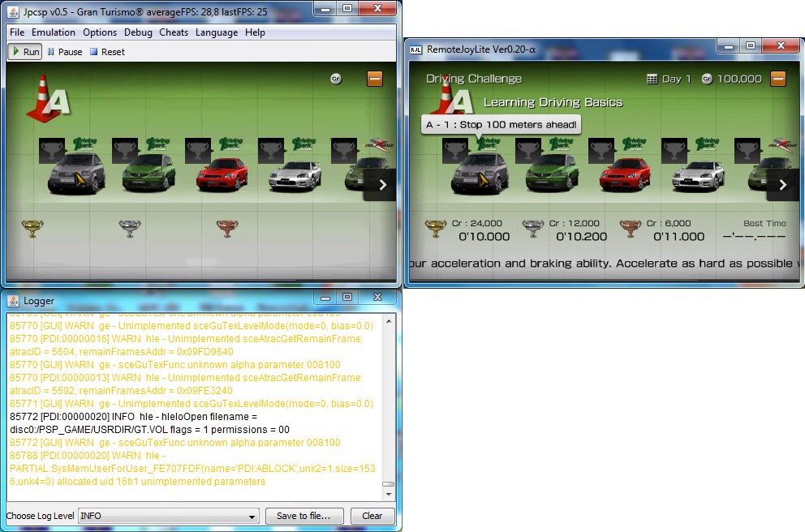The height and width of the screenshot is (532, 805).
Task: Click Save to file... button
Action: 303,516
